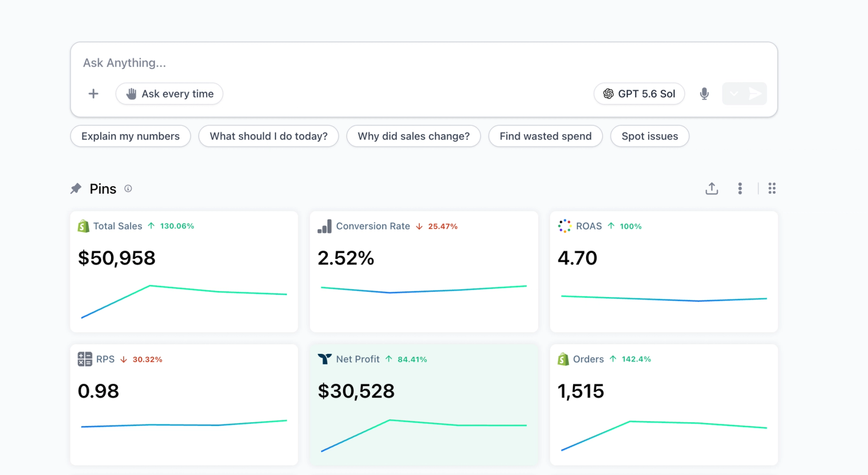
Task: Click the export pins upload icon
Action: click(711, 188)
